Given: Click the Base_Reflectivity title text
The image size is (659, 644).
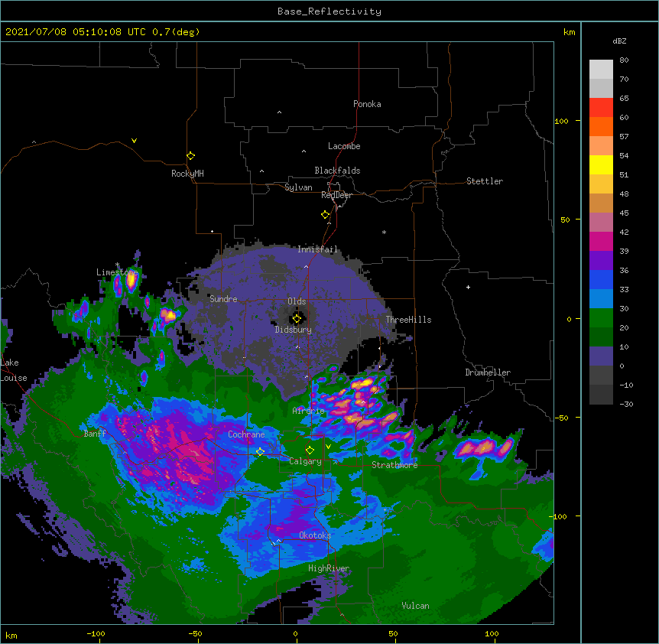Looking at the screenshot, I should (329, 11).
